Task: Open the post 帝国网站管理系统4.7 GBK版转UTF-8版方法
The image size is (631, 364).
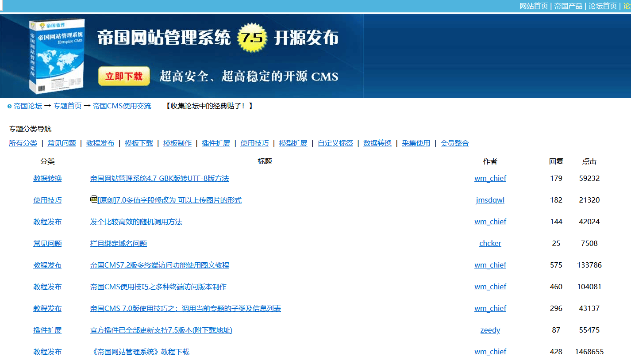Action: click(159, 179)
